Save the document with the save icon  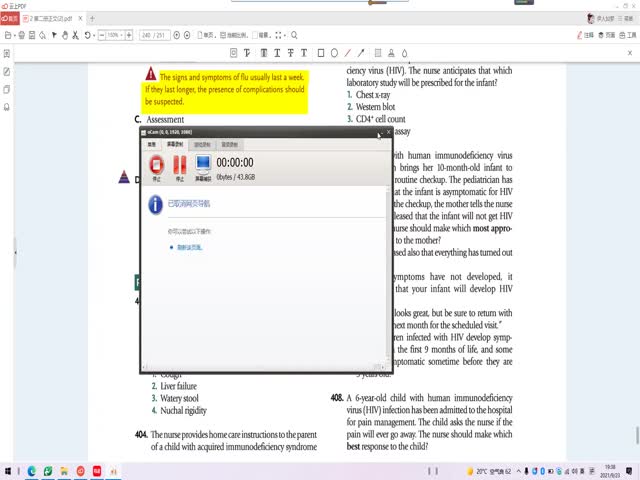pyautogui.click(x=32, y=36)
